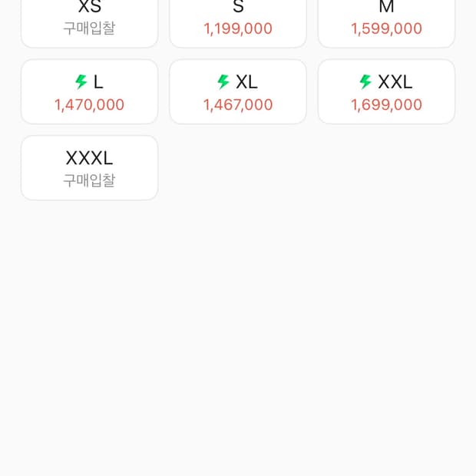The height and width of the screenshot is (476, 476).
Task: Tap 구매입찰 under the XXXL size
Action: tap(89, 180)
